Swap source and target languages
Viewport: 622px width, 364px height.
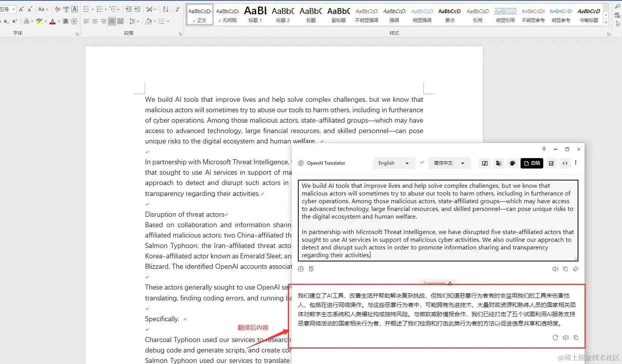[422, 163]
